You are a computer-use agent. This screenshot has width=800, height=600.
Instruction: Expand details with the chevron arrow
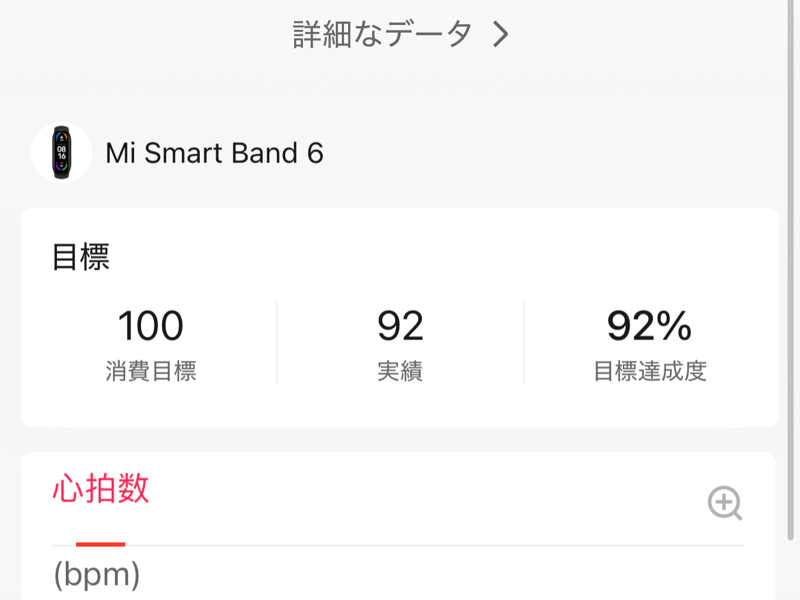[501, 35]
